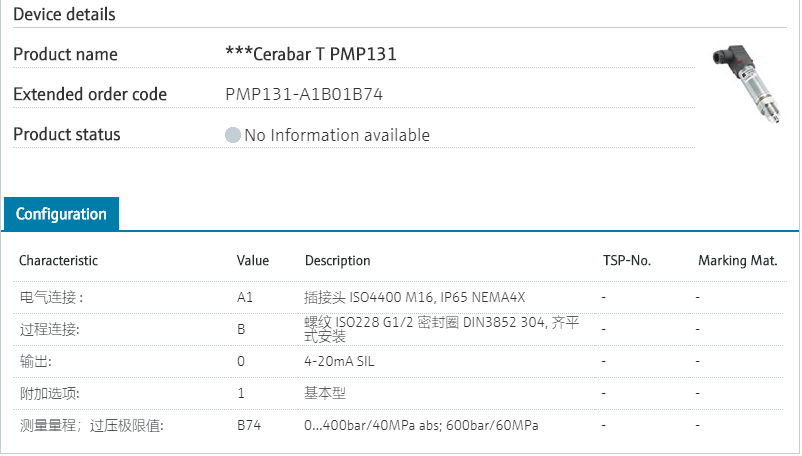The width and height of the screenshot is (802, 456).
Task: Click value B74 in the table
Action: point(249,425)
